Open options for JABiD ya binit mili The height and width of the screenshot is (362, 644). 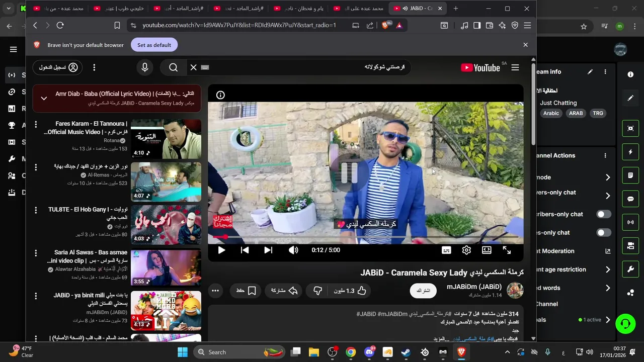click(x=36, y=296)
